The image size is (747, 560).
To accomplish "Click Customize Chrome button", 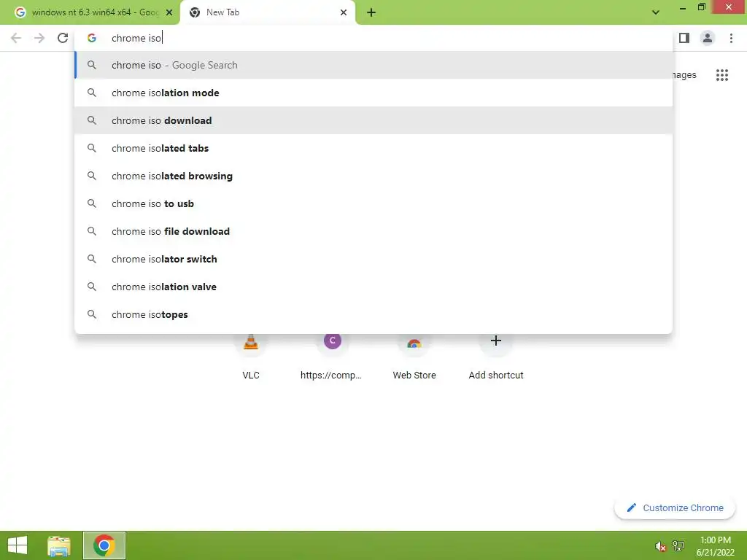I will 675,507.
